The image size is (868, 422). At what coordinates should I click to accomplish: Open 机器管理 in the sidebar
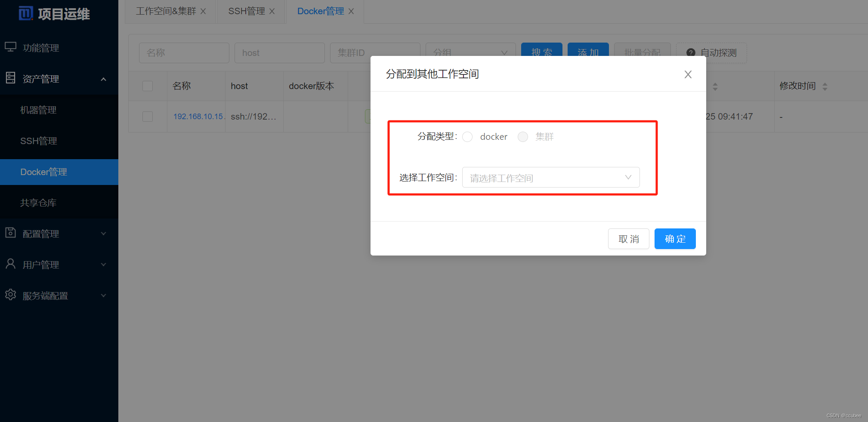pyautogui.click(x=59, y=110)
